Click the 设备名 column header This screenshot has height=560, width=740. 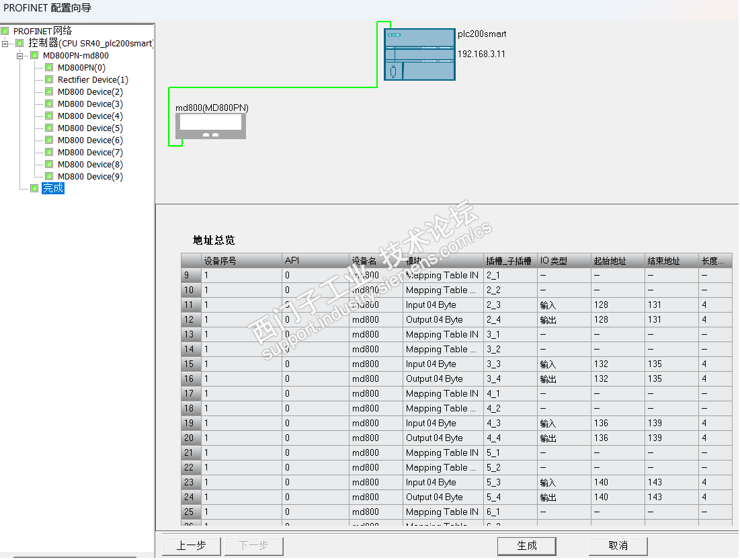(x=376, y=261)
